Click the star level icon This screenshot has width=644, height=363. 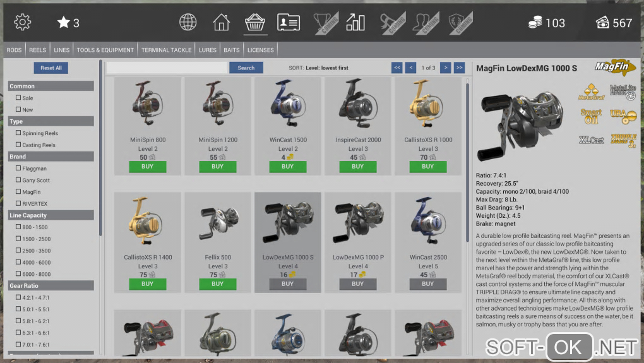click(63, 22)
